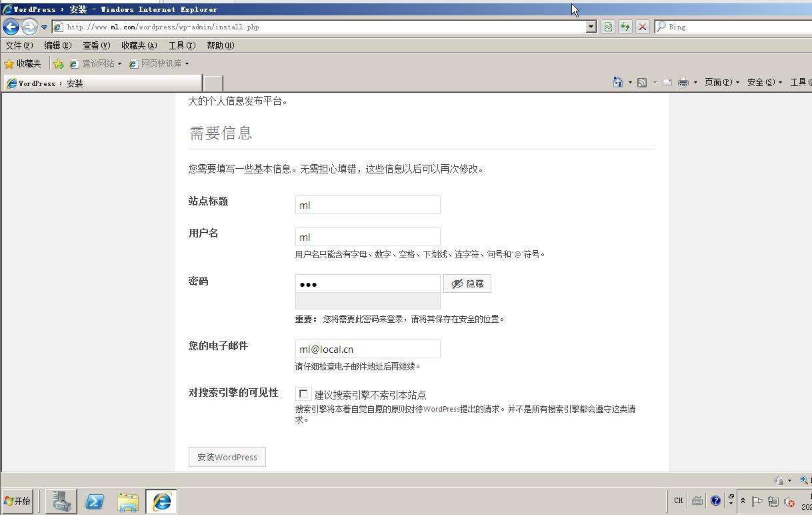
Task: Click the 用户名 input field
Action: point(368,237)
